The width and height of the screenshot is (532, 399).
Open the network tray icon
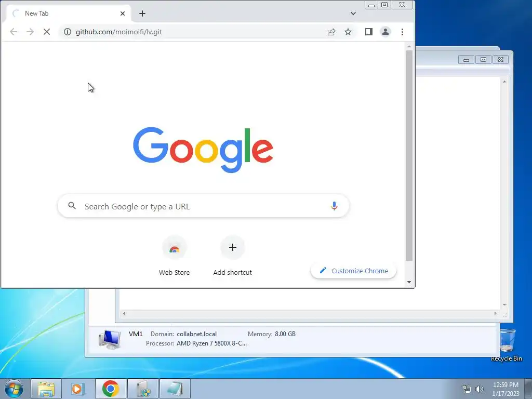pos(467,389)
